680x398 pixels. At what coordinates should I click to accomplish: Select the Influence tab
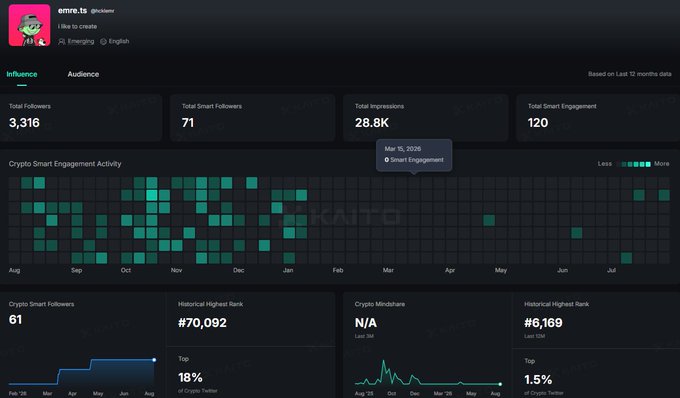click(x=22, y=74)
